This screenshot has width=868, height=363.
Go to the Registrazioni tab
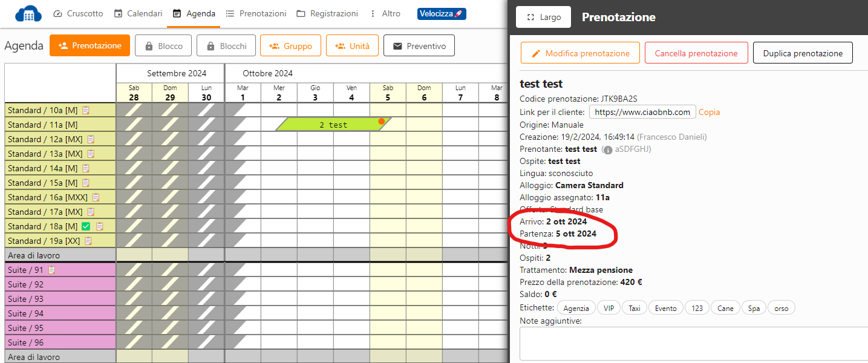click(x=327, y=13)
